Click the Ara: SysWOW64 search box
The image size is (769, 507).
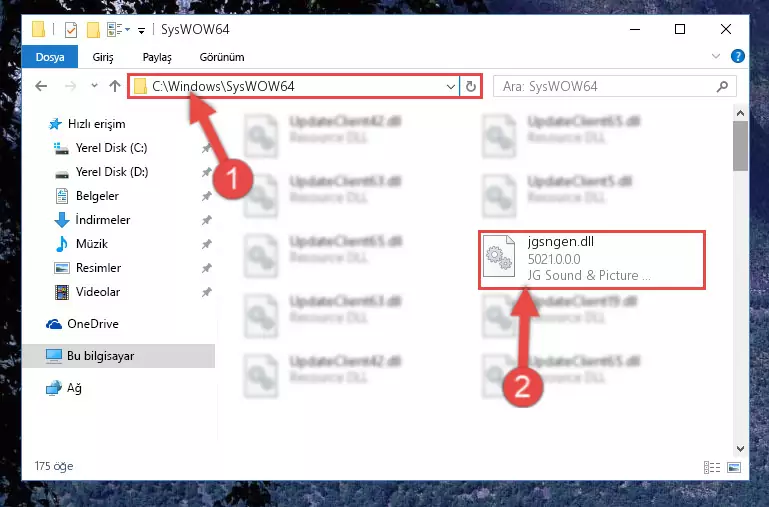coord(615,87)
